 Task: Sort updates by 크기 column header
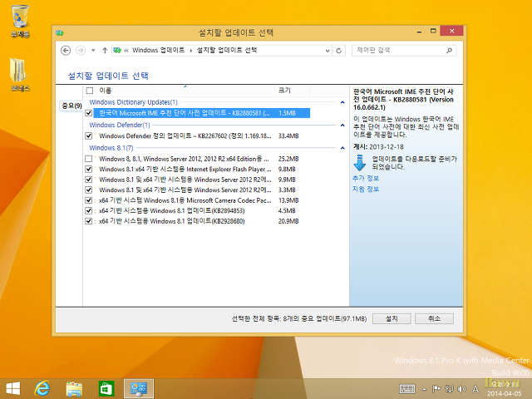point(292,91)
